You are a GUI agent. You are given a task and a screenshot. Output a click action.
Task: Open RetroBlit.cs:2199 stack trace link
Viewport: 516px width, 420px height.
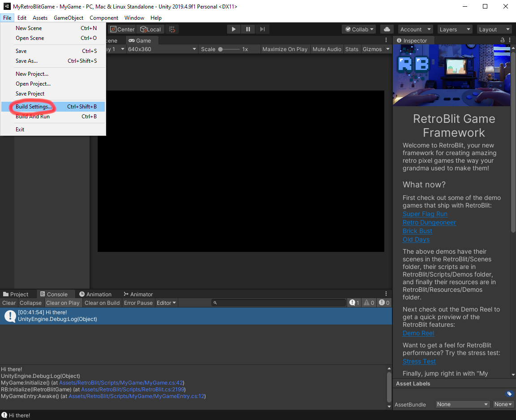point(133,390)
